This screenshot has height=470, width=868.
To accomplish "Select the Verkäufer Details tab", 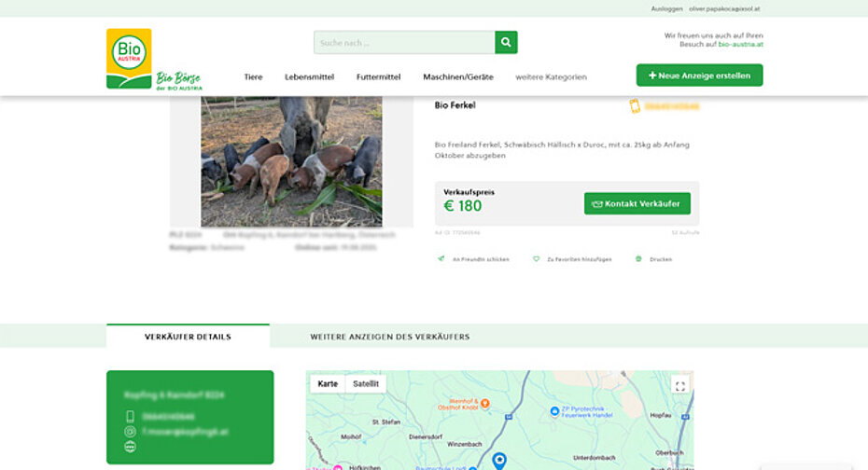I will click(x=188, y=337).
